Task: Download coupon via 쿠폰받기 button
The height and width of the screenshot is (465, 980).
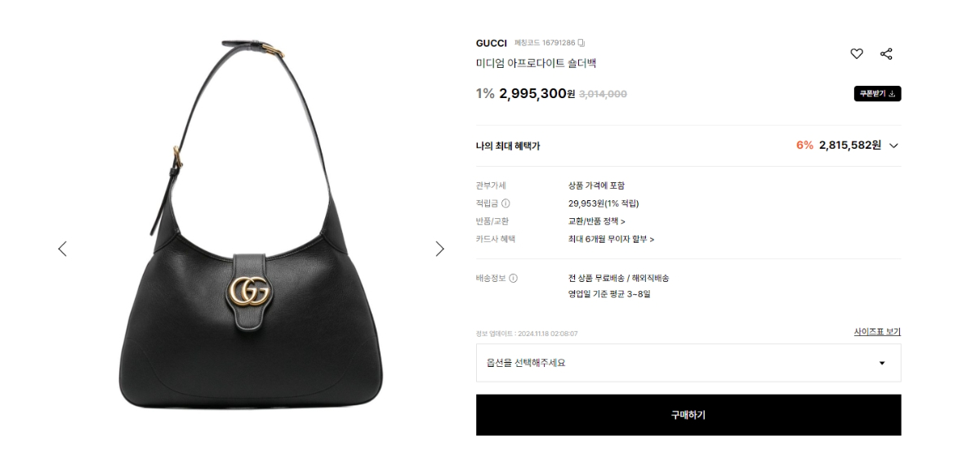Action: (x=878, y=93)
